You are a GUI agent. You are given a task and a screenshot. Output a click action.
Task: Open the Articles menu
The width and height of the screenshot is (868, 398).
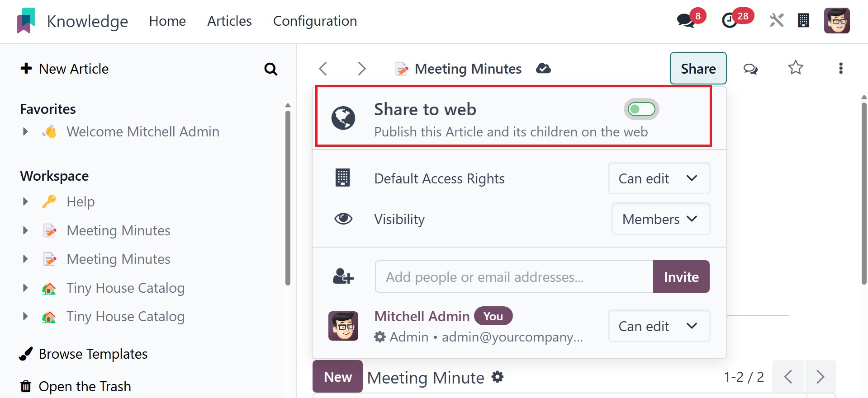pos(229,21)
